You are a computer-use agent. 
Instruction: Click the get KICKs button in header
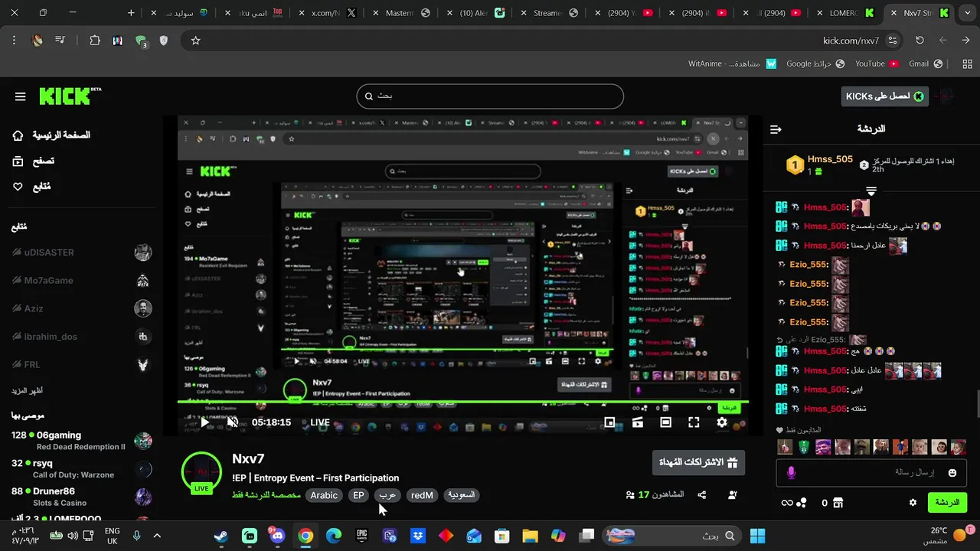coord(884,96)
